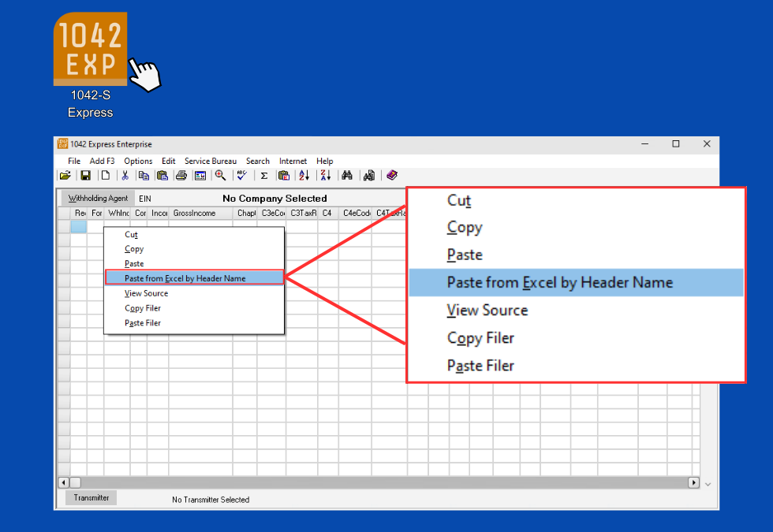The image size is (773, 532).
Task: Sort descending with the Z-A icon
Action: tap(324, 176)
